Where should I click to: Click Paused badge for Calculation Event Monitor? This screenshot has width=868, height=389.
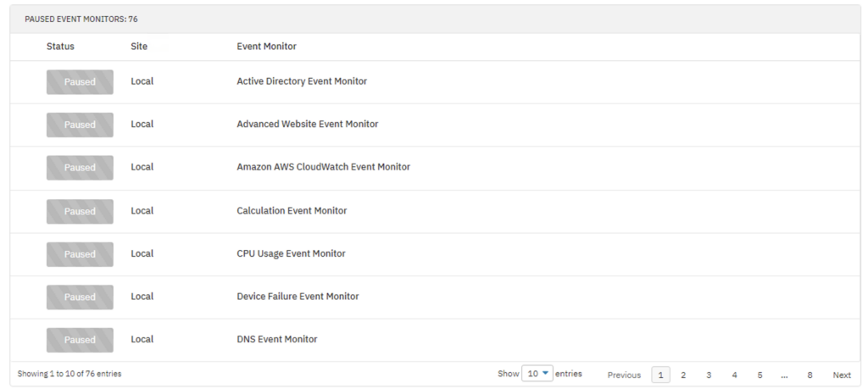point(80,211)
